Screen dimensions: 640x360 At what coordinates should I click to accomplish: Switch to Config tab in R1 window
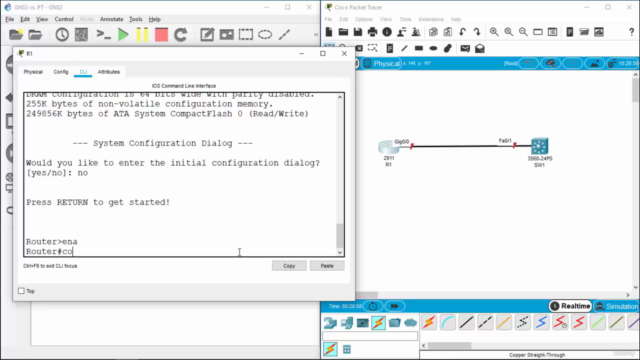61,72
